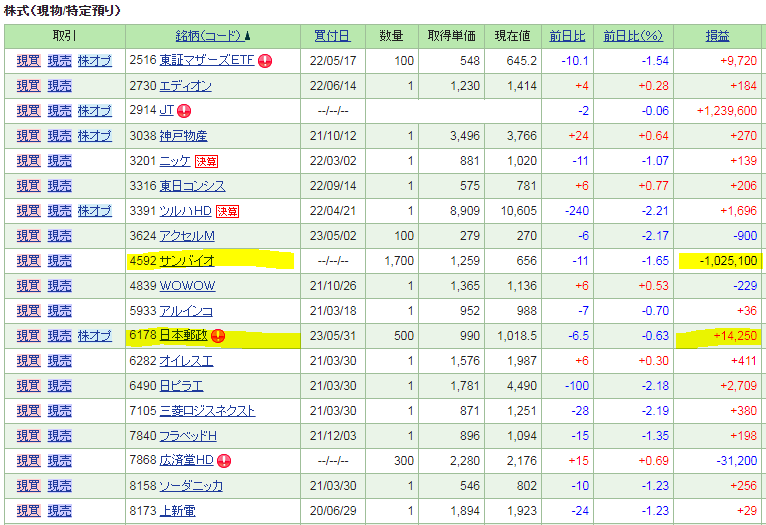Image resolution: width=766 pixels, height=525 pixels.
Task: Click 現売 in 三菱ロジスネクスト row
Action: [60, 411]
